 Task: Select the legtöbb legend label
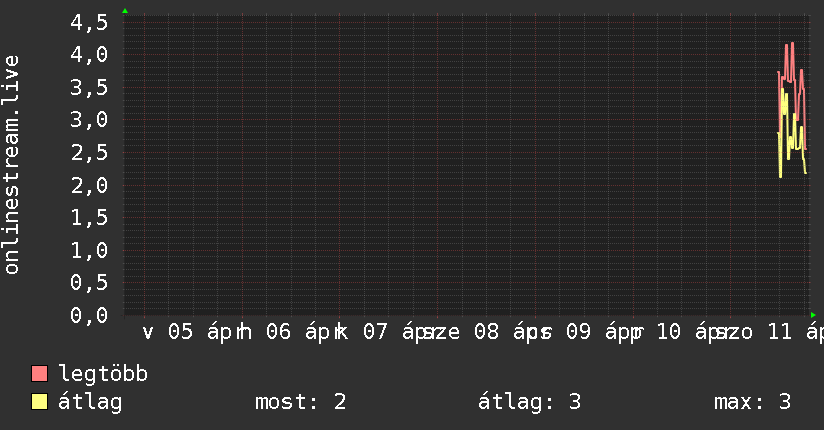click(x=103, y=374)
